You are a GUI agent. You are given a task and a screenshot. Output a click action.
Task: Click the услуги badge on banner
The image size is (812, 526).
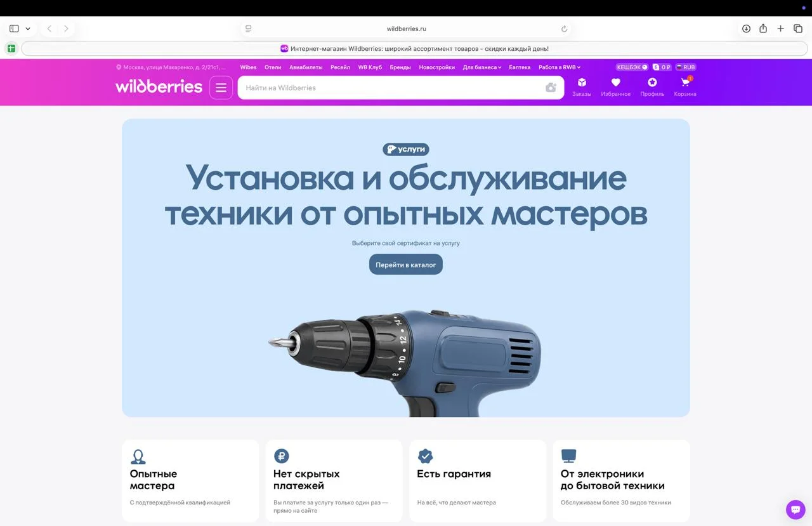(x=406, y=149)
